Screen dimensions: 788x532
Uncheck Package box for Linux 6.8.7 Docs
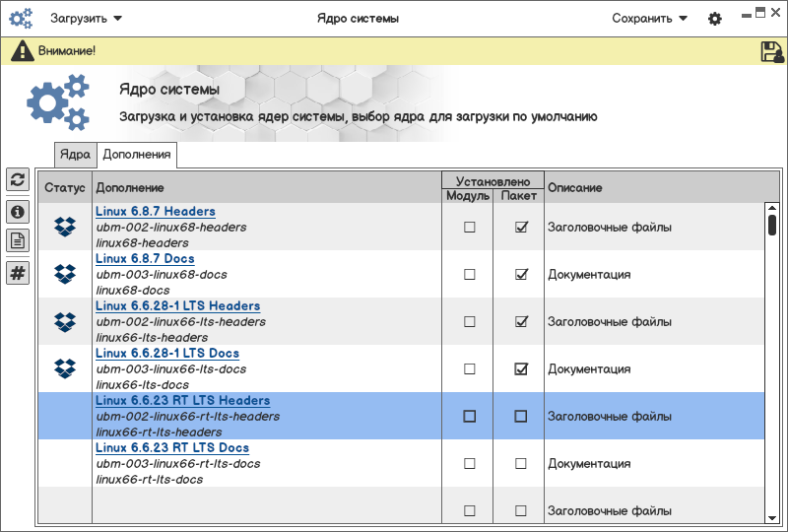[521, 274]
